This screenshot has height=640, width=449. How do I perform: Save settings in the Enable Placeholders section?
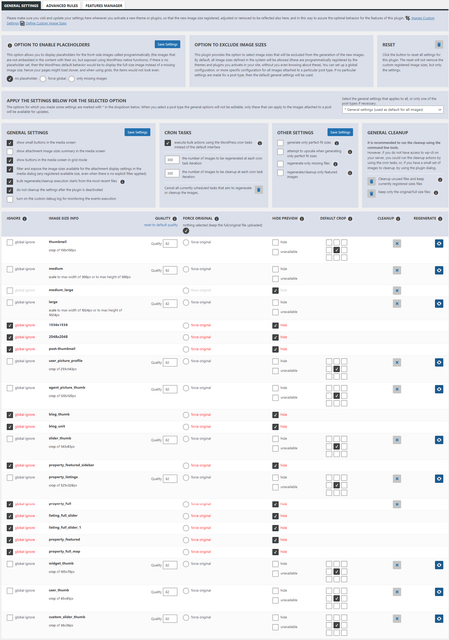[x=167, y=44]
